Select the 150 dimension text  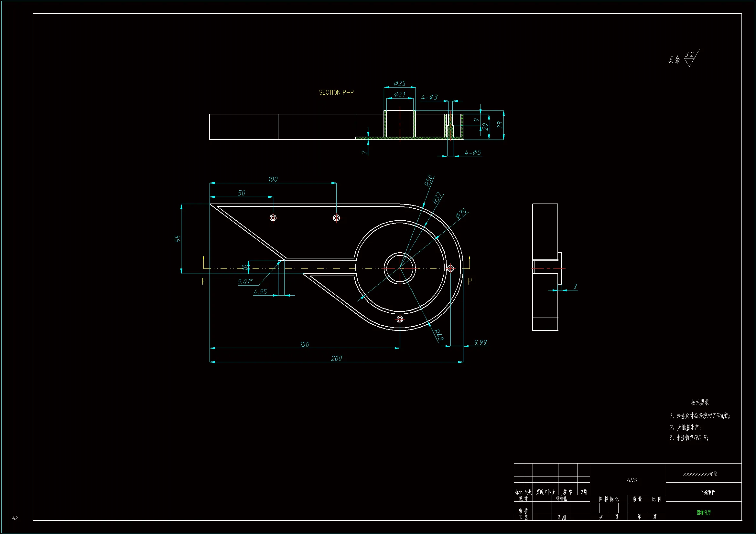point(305,344)
